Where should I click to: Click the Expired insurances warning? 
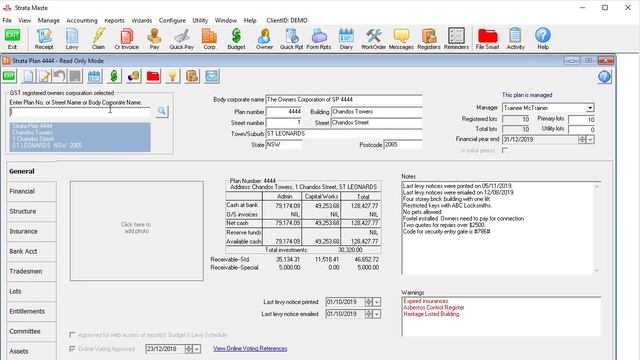point(426,301)
